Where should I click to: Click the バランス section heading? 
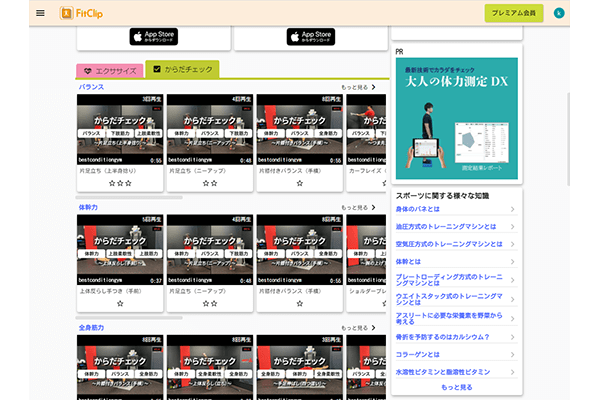point(91,87)
